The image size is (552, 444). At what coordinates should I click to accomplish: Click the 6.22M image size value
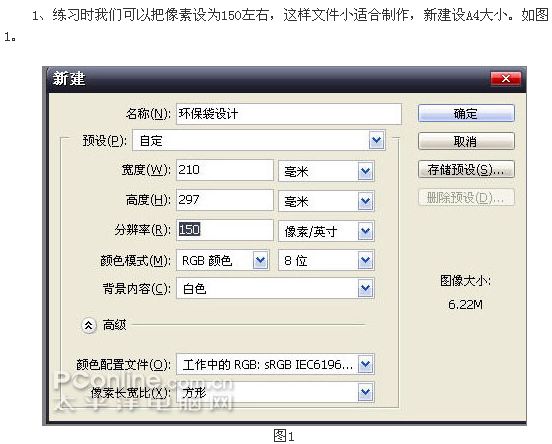pos(465,305)
